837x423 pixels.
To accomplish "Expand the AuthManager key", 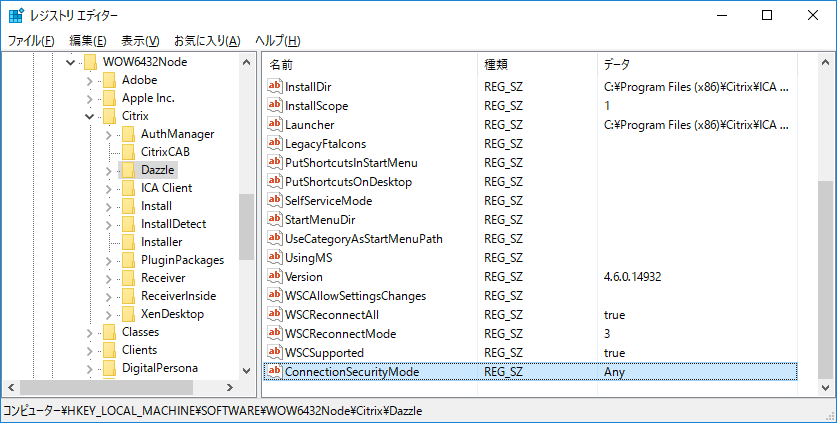I will click(x=108, y=134).
